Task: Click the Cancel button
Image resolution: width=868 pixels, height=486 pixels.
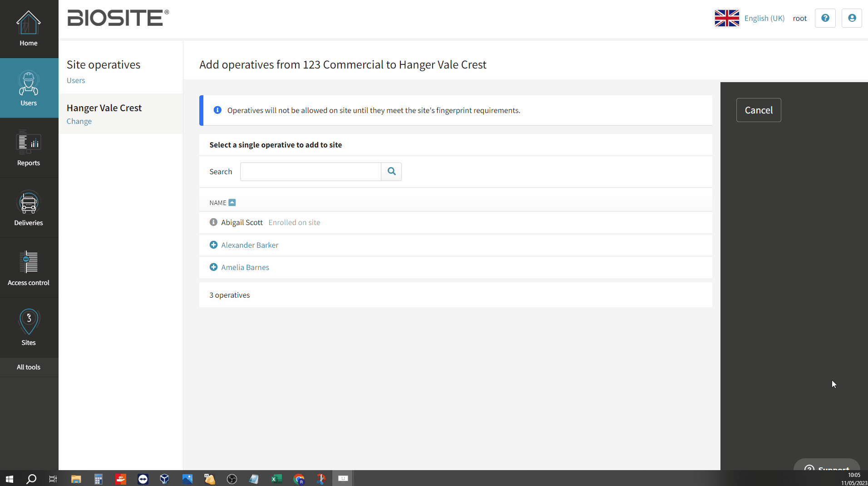Action: (x=759, y=110)
